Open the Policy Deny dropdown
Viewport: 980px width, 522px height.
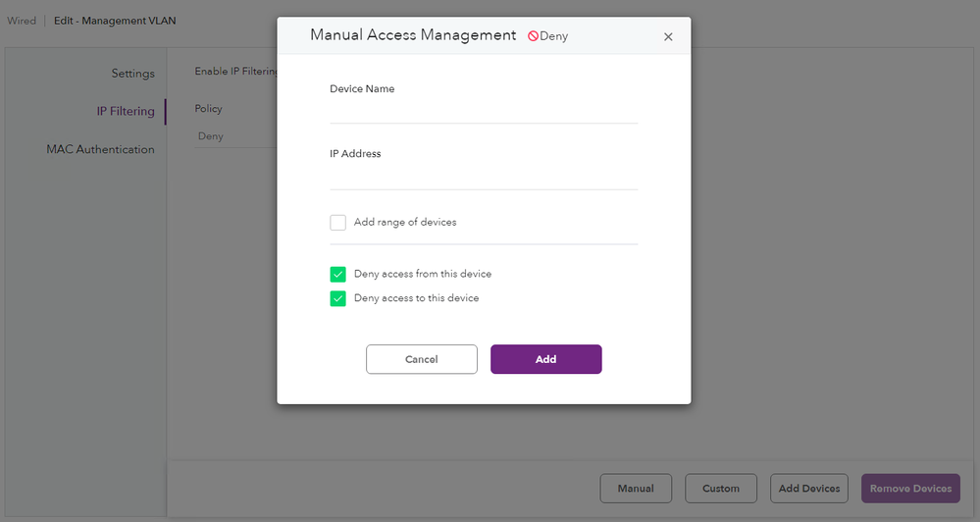pos(233,136)
